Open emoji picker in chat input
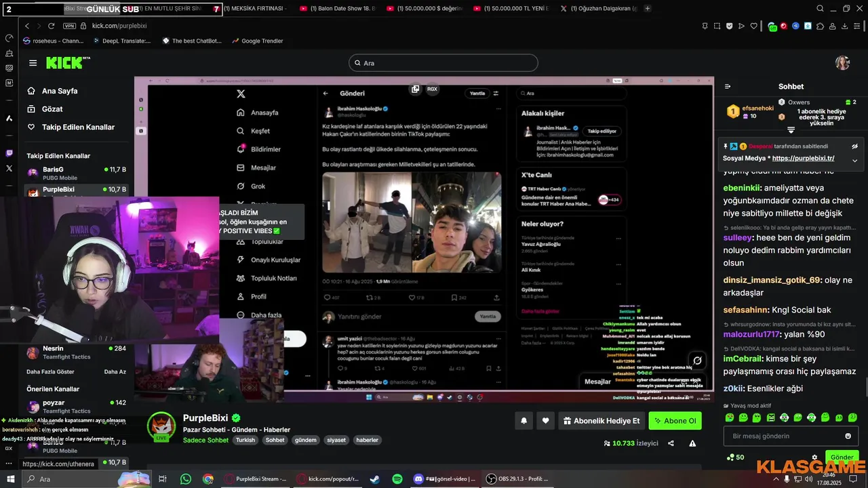The height and width of the screenshot is (488, 868). pos(848,436)
